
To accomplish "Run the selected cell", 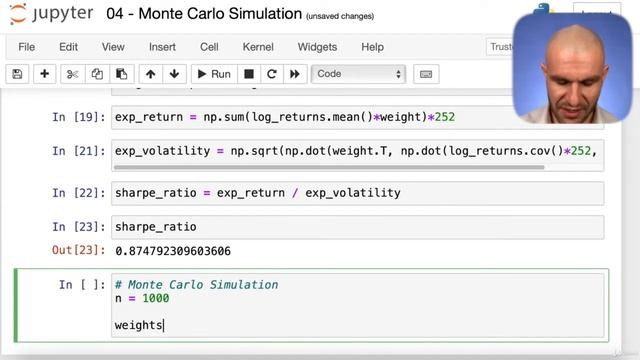I will [x=214, y=74].
